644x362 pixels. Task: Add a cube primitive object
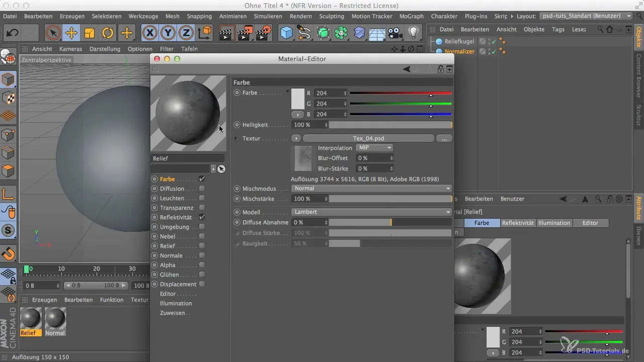287,33
